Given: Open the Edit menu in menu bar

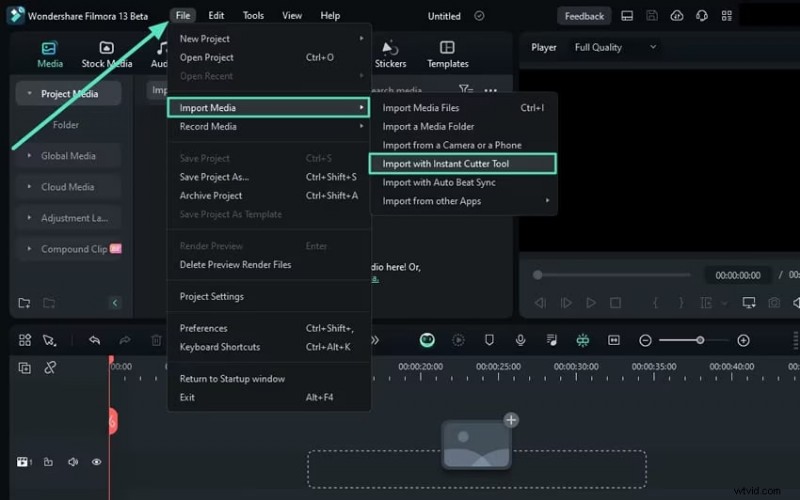Looking at the screenshot, I should pyautogui.click(x=216, y=16).
